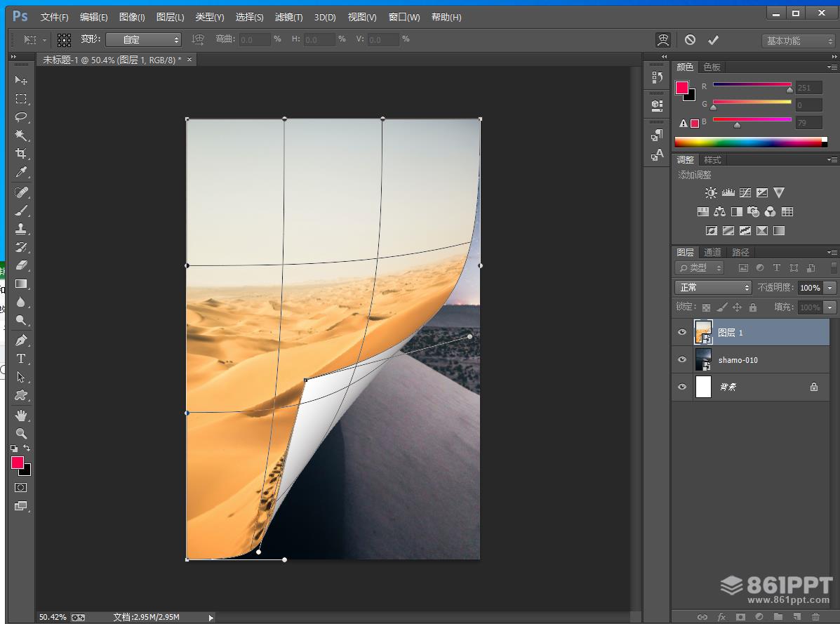Select the Eyedropper tool
This screenshot has height=624, width=840.
coord(21,172)
